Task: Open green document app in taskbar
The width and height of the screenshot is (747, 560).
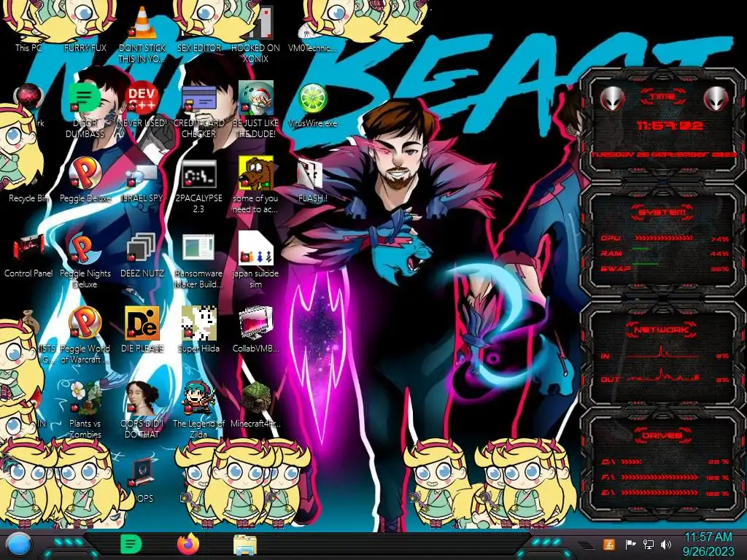Action: (131, 544)
